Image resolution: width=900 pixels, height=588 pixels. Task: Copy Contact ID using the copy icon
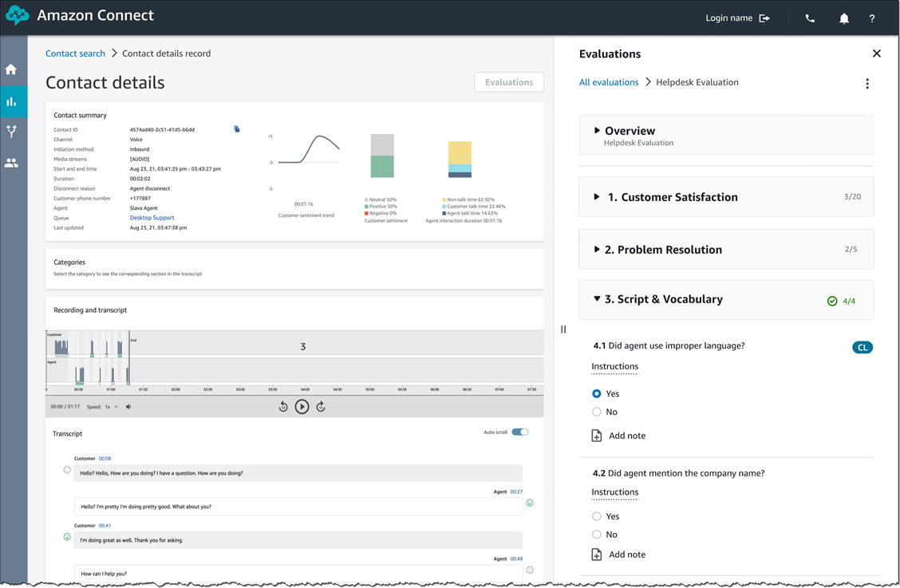pyautogui.click(x=236, y=128)
